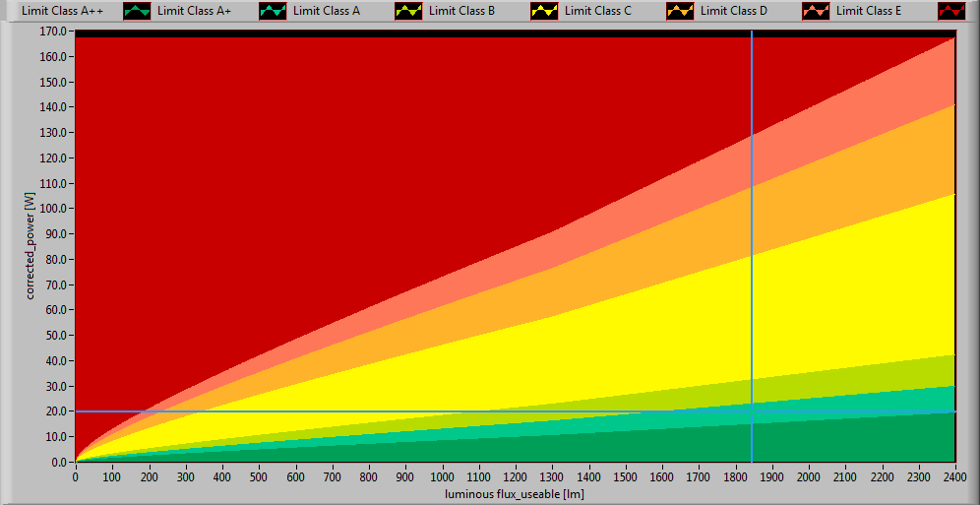
Task: Click the 1200 tick label on x-axis
Action: tap(516, 477)
